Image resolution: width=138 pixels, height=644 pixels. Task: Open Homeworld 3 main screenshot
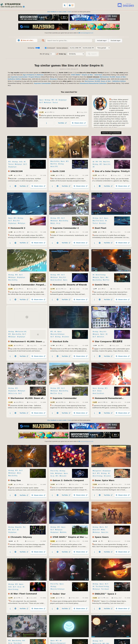tap(27, 204)
